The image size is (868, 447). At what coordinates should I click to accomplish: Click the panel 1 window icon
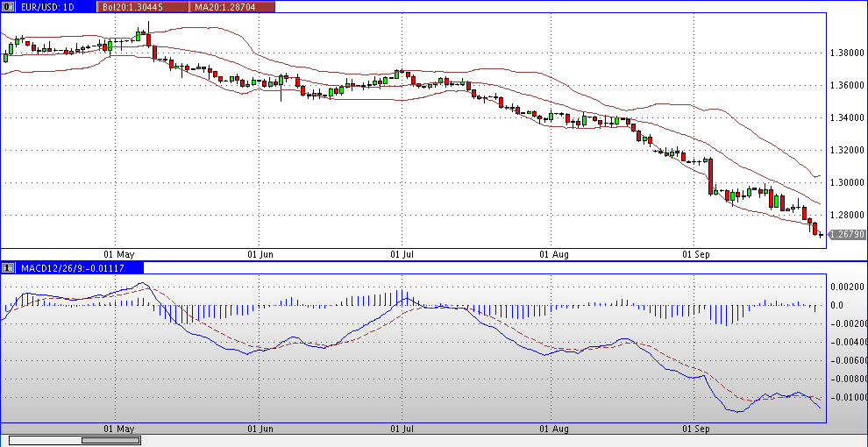point(7,267)
